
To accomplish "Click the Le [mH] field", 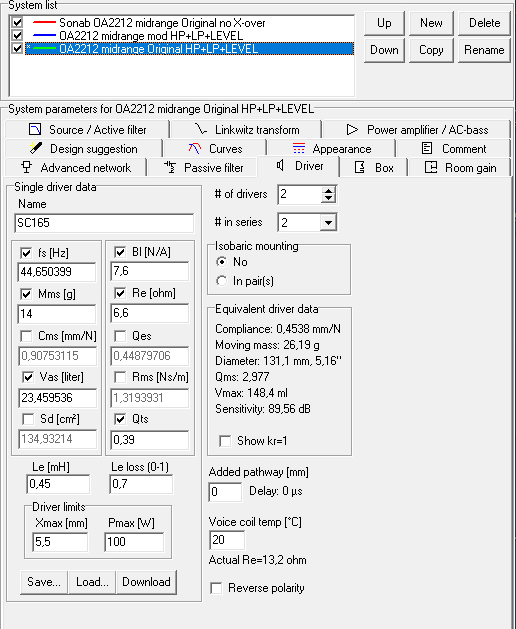I will (x=58, y=484).
